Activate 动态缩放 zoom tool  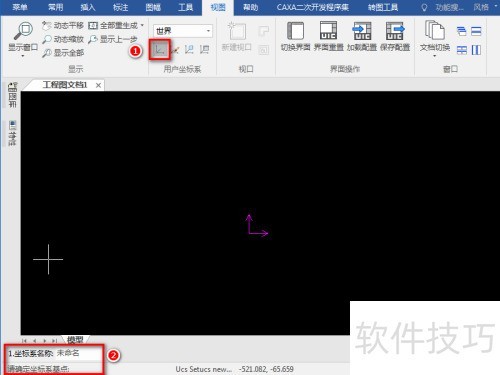pyautogui.click(x=63, y=39)
